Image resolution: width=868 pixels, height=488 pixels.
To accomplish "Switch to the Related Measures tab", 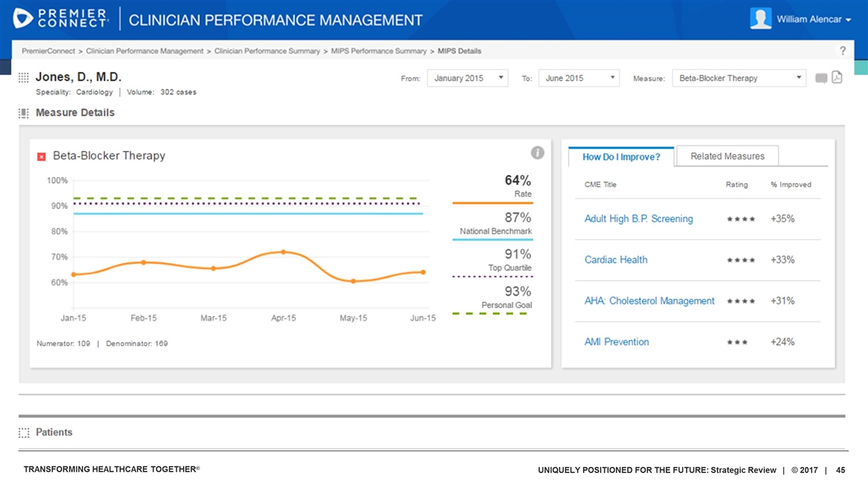I will click(x=727, y=156).
